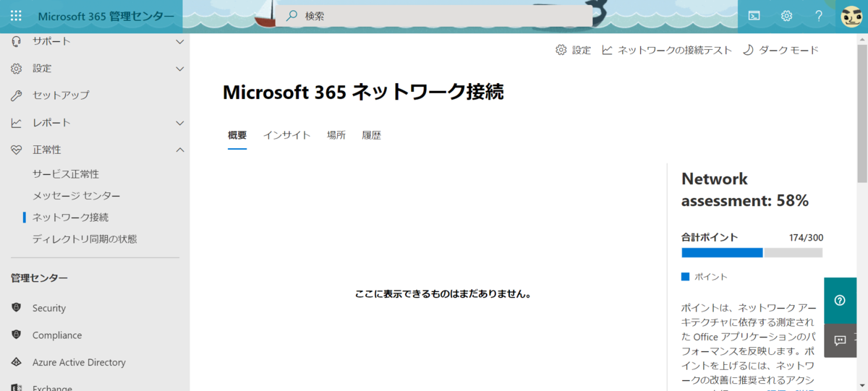
Task: Open the Azure Active Directory link
Action: pyautogui.click(x=79, y=362)
